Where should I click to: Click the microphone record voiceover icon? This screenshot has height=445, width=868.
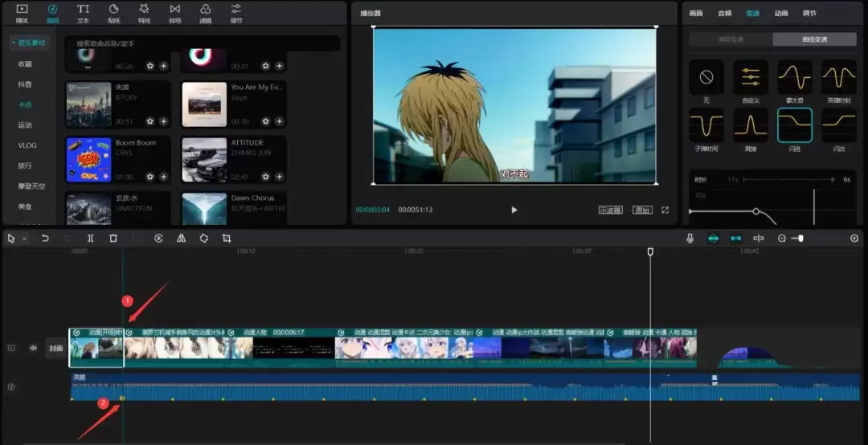[x=690, y=239]
